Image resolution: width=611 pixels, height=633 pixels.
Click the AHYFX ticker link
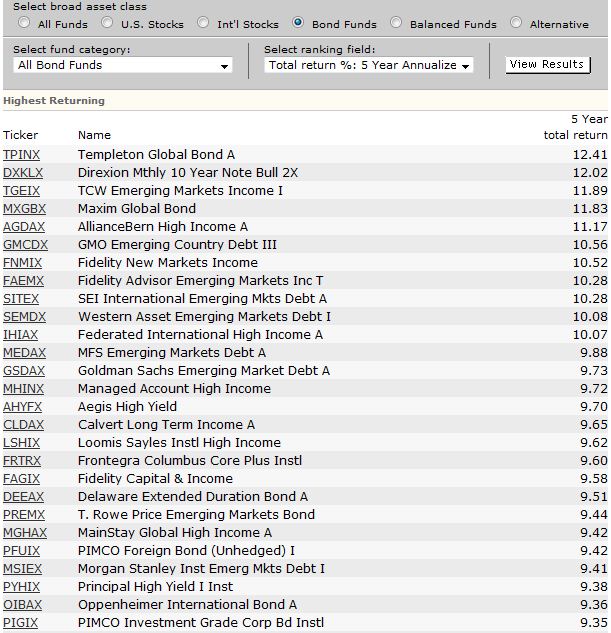tap(23, 407)
